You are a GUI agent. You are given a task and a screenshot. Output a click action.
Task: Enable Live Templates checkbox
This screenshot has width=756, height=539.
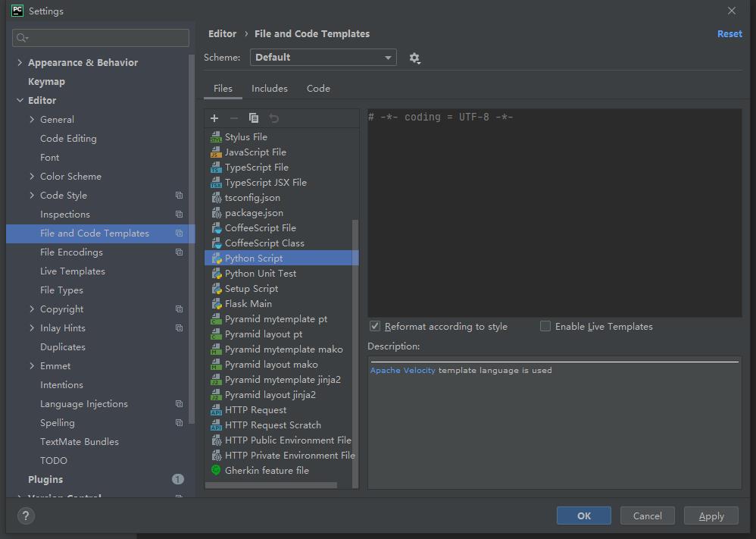point(545,326)
